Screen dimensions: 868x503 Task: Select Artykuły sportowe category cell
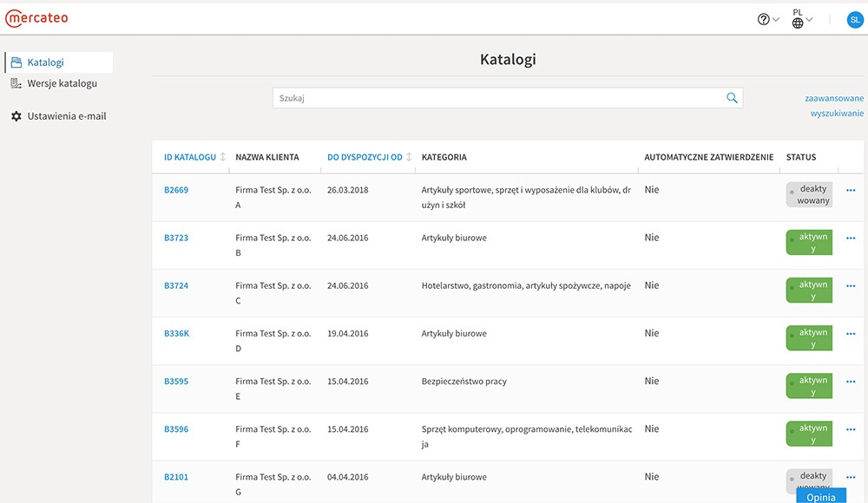click(x=526, y=198)
